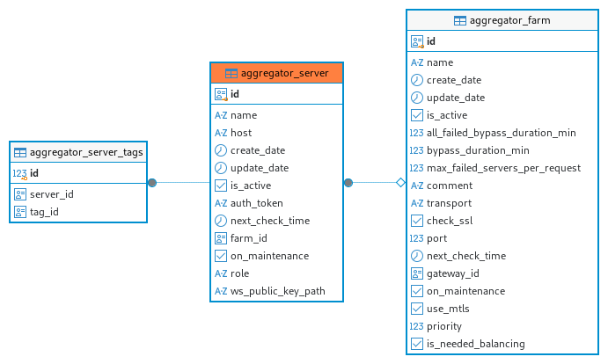This screenshot has width=608, height=364.
Task: Select the priority column label
Action: coord(444,326)
